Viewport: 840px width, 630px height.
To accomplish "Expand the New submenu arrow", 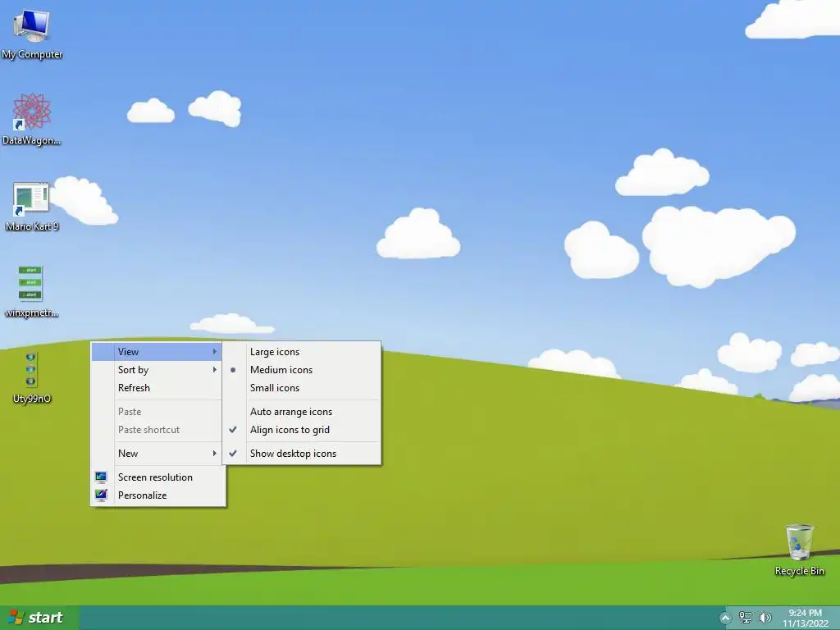I will pos(214,453).
